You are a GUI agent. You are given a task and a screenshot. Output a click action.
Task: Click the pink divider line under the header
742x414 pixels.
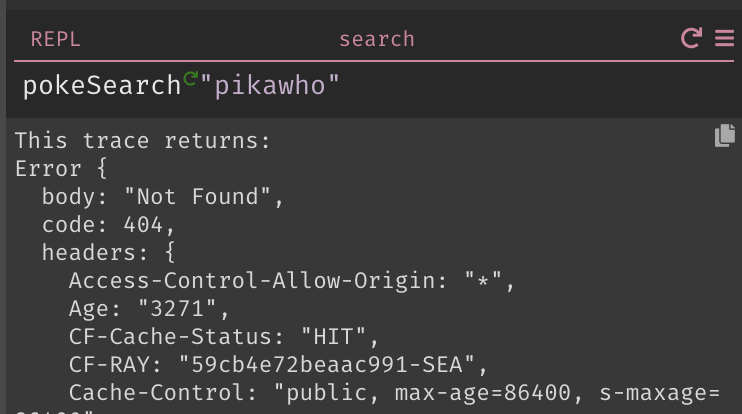[374, 61]
